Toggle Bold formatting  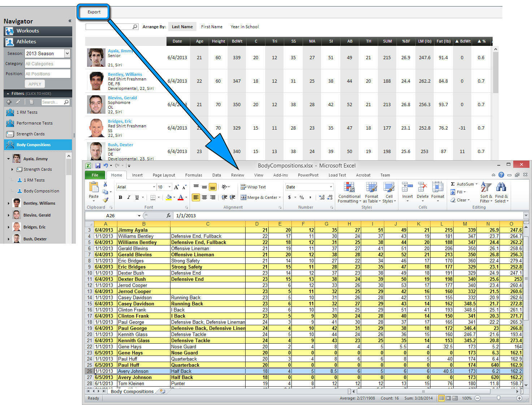120,197
